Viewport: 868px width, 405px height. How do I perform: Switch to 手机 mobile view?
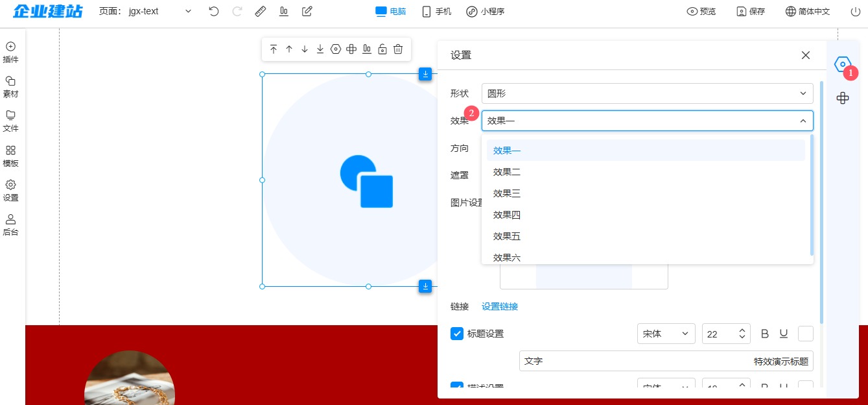(436, 11)
